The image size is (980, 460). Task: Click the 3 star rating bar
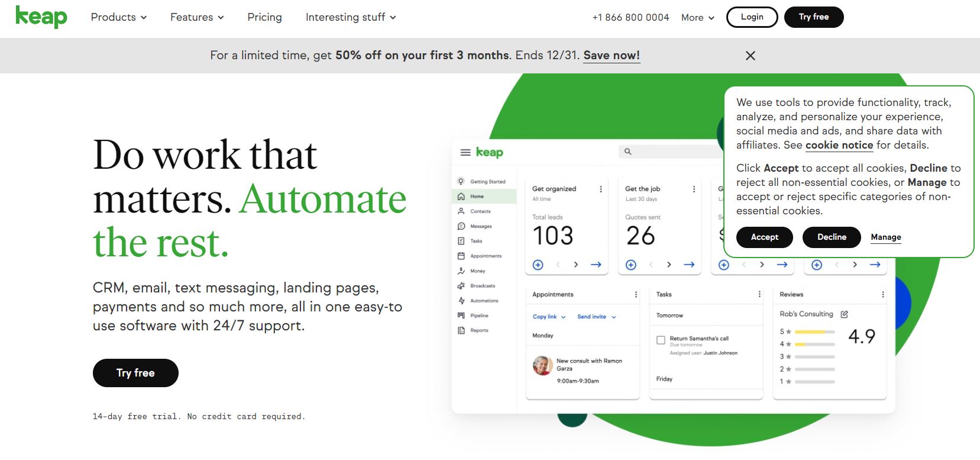pyautogui.click(x=814, y=356)
